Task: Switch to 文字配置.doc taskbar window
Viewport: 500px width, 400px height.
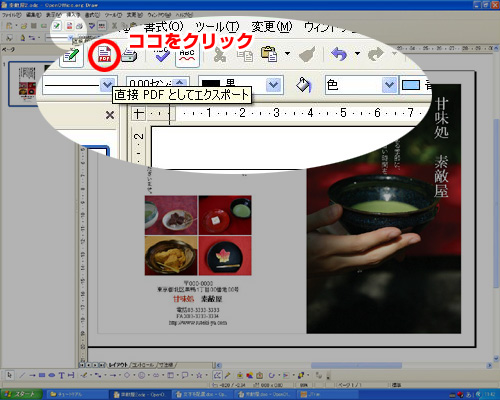Action: [x=203, y=394]
